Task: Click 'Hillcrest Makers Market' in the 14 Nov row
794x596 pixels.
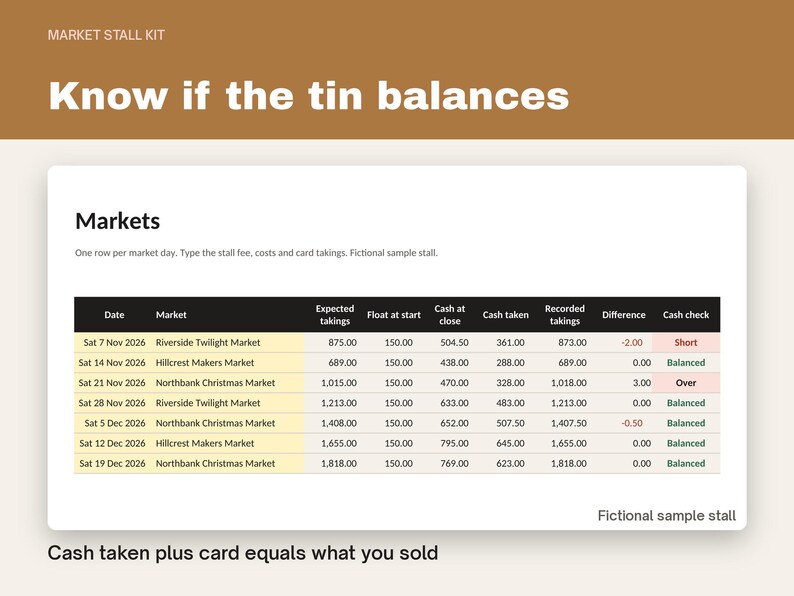Action: tap(205, 363)
